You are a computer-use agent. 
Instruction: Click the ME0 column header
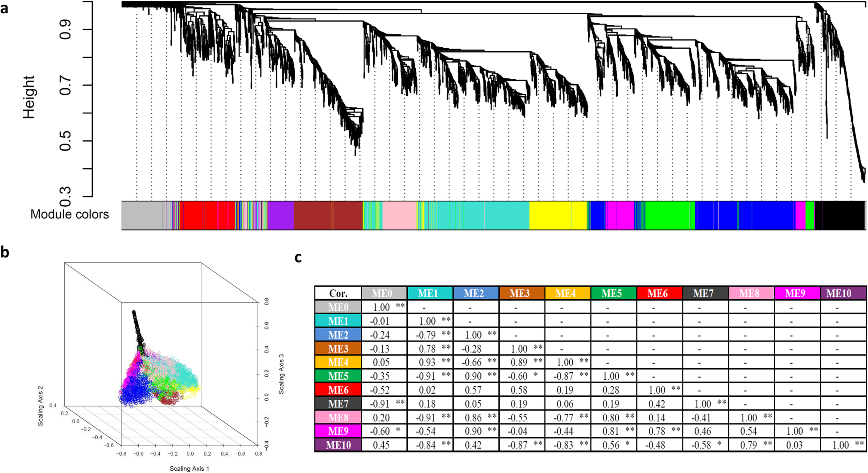[x=384, y=293]
